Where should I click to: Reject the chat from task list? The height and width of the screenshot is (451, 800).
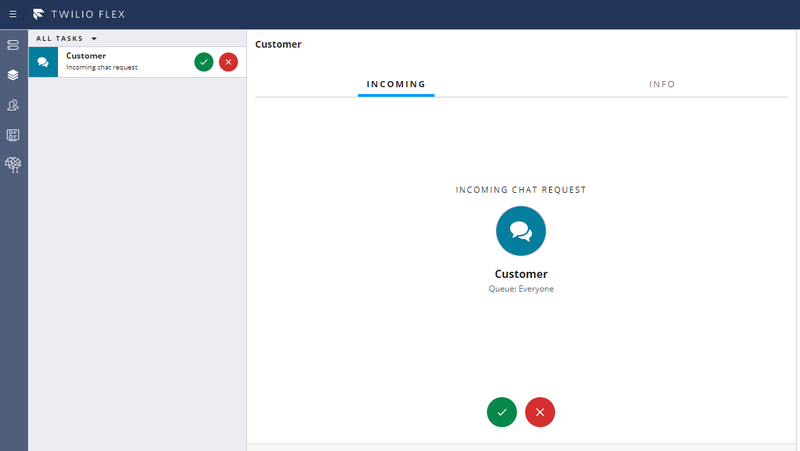tap(229, 62)
